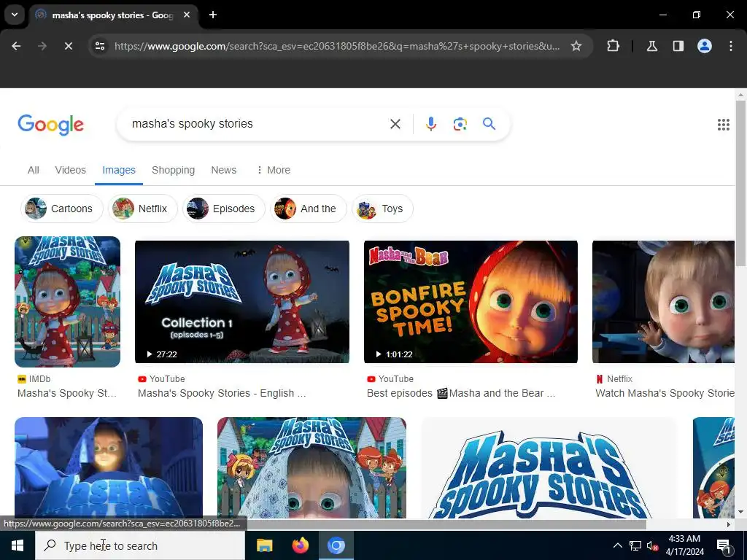Clear the Google search box
This screenshot has width=747, height=560.
(x=395, y=124)
